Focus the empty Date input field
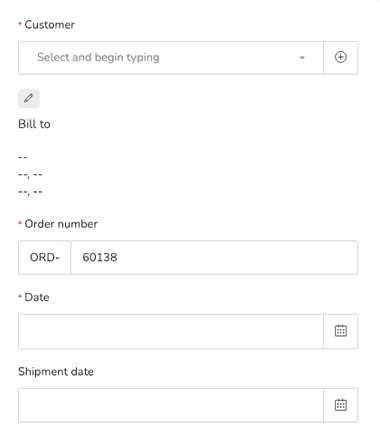Screen dimensions: 380x440 [x=171, y=331]
